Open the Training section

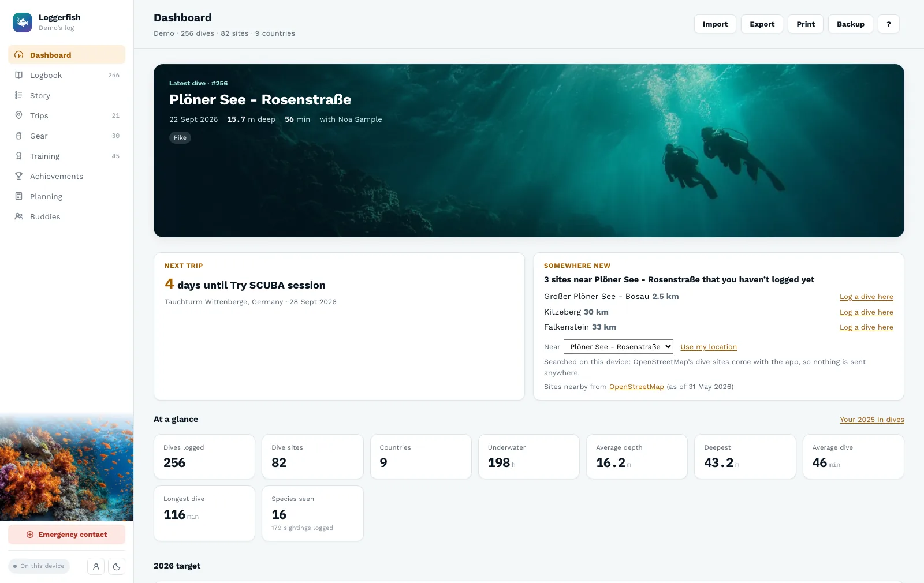67,156
